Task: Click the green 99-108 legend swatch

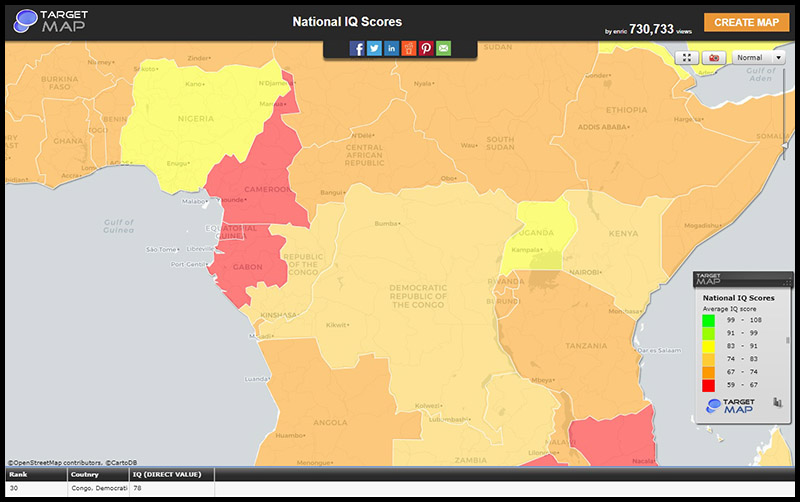Action: 709,320
